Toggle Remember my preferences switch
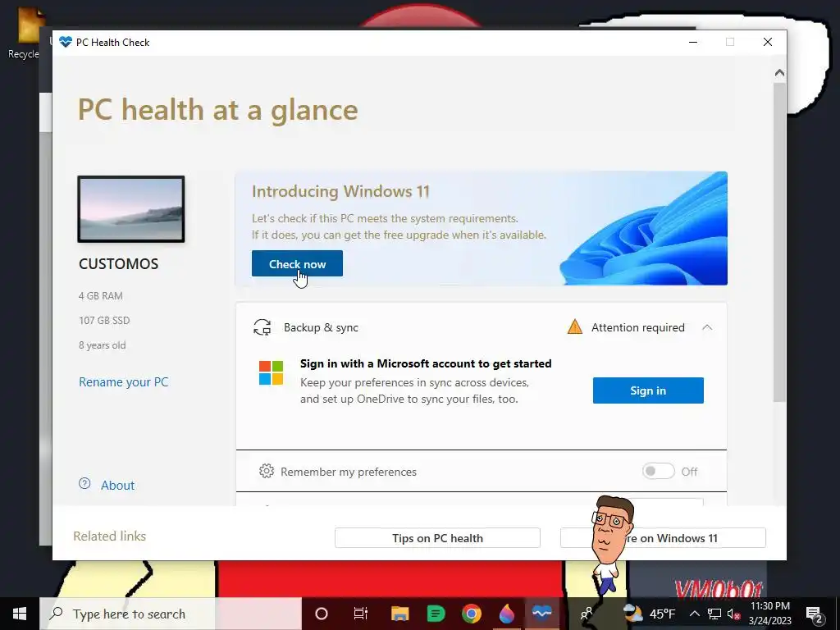The image size is (840, 630). [659, 472]
